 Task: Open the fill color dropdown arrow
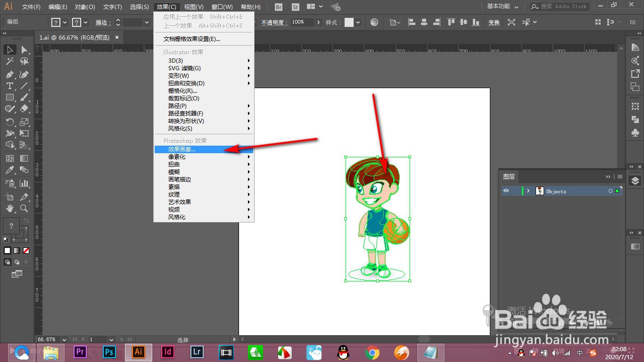pos(65,22)
